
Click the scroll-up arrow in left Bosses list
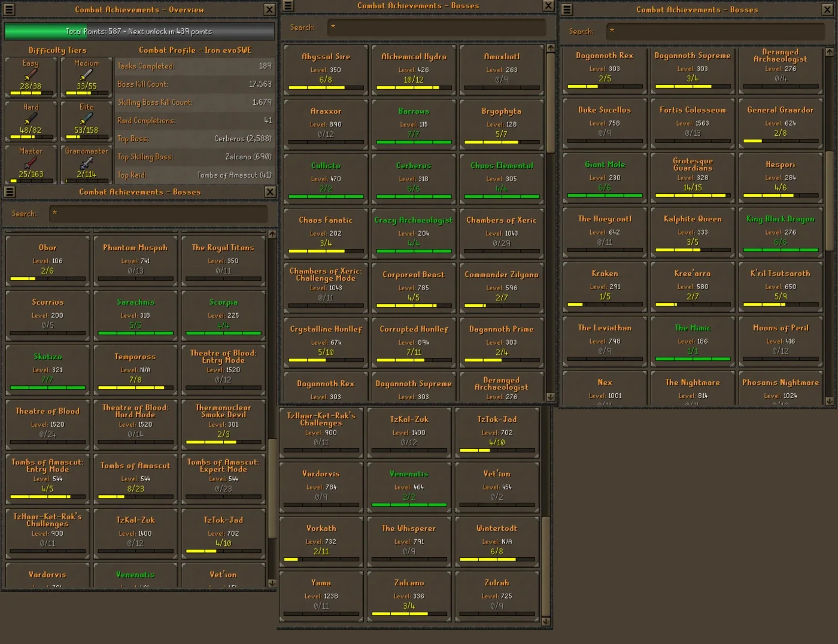point(272,234)
